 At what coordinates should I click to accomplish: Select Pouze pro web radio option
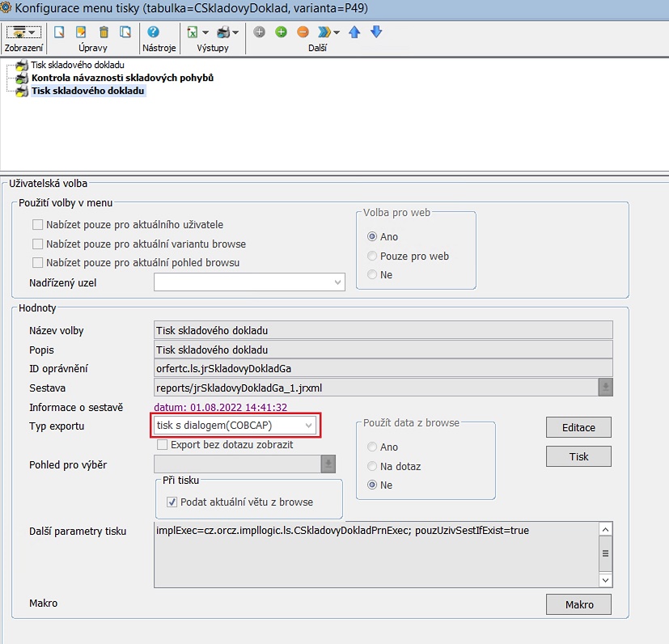(x=372, y=256)
